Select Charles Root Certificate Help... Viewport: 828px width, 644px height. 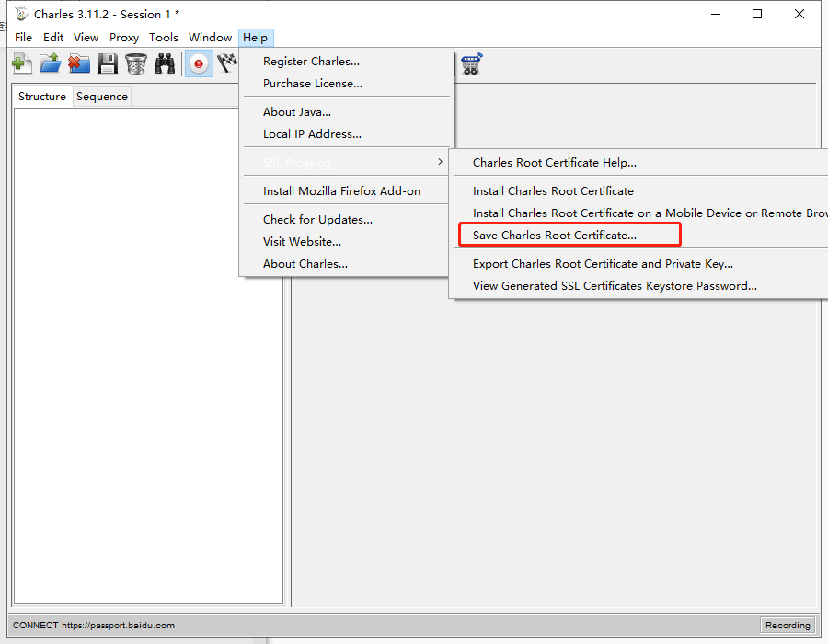[x=640, y=163]
